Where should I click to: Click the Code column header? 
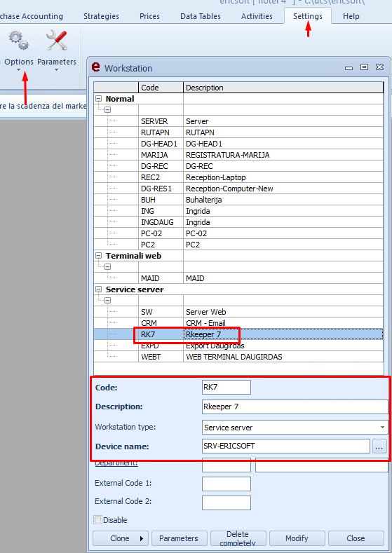161,88
